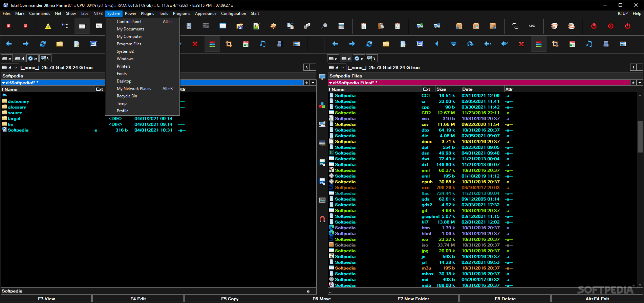
Task: Click the blue music note icon in right toolbar
Action: pos(589,44)
